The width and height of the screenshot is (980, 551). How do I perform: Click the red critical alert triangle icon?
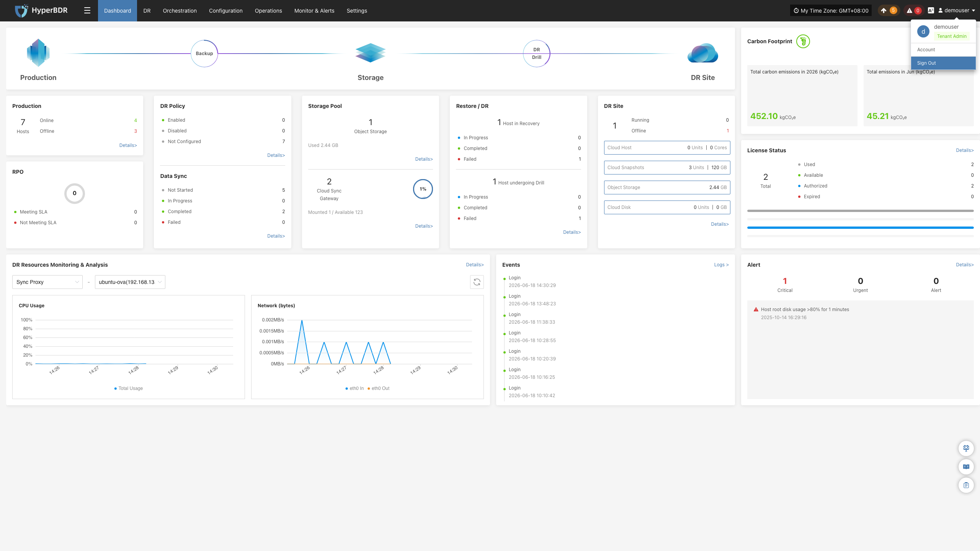click(756, 310)
